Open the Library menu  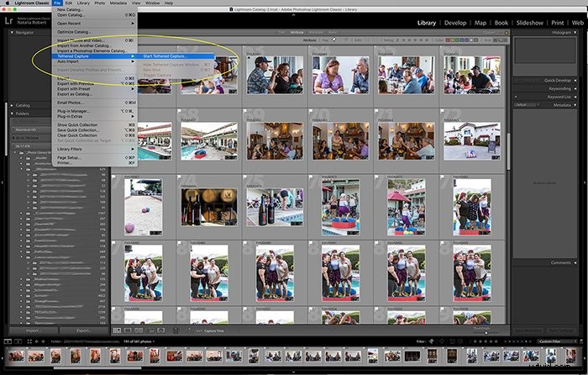pos(83,3)
